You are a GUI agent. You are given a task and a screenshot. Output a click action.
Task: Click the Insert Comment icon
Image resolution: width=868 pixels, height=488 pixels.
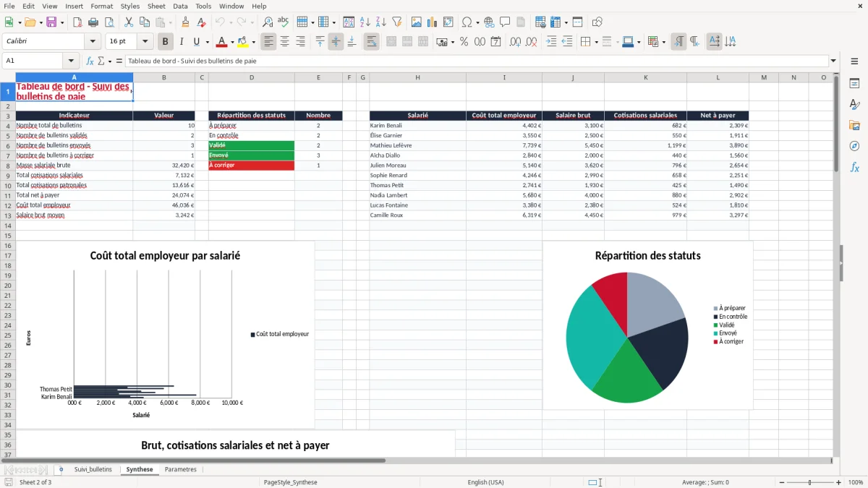(505, 22)
